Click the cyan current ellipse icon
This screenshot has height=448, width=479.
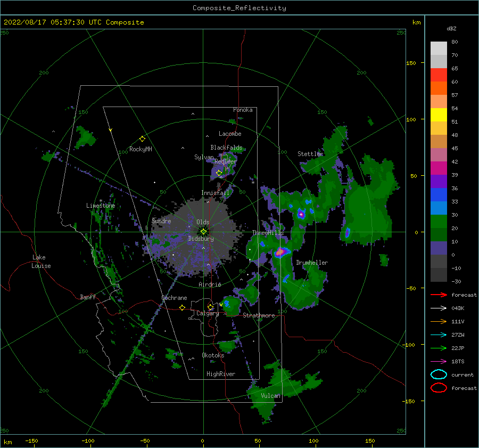coord(439,374)
